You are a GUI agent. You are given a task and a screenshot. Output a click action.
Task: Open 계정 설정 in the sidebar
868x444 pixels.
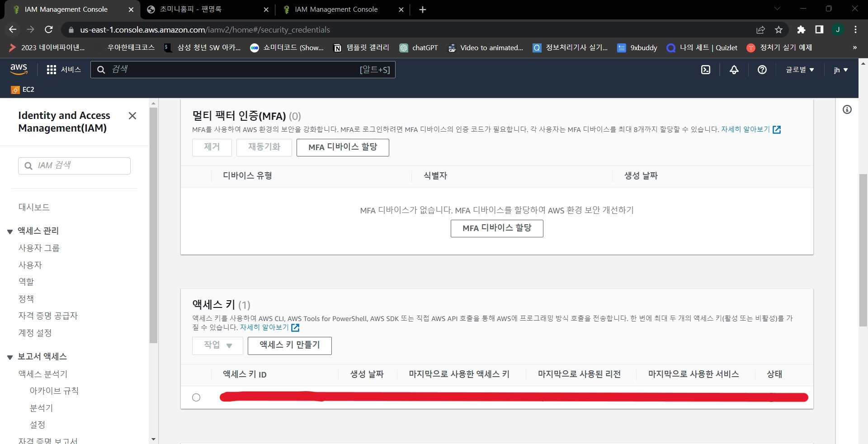click(35, 333)
